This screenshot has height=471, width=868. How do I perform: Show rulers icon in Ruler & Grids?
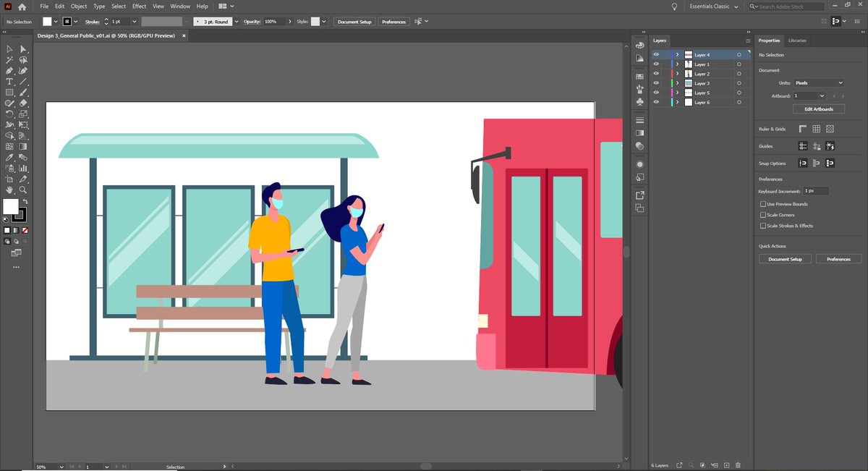(803, 129)
